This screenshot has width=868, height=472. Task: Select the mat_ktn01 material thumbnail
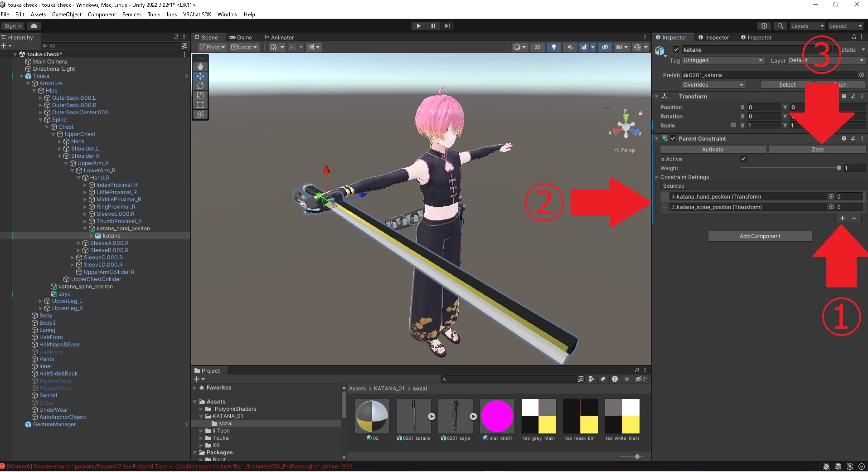point(497,416)
